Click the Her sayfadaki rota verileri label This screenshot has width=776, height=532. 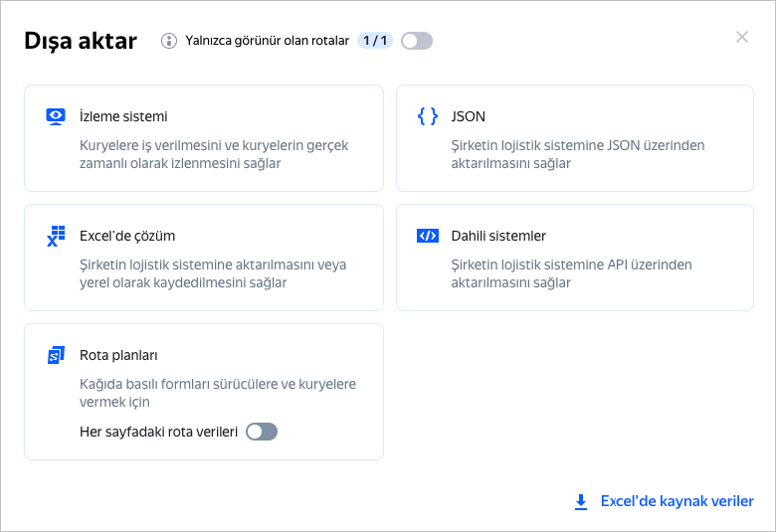158,432
